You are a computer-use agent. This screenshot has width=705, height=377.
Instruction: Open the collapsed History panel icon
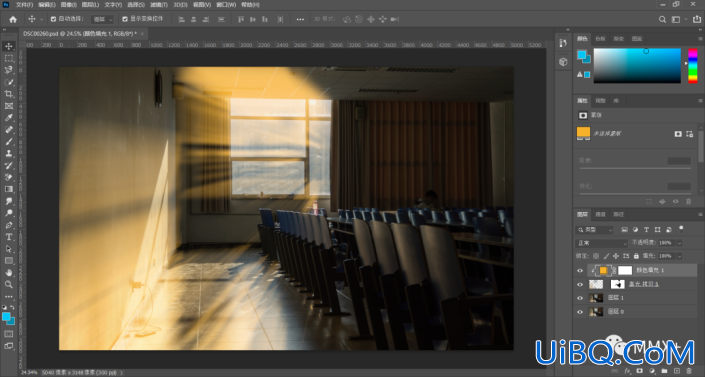(563, 43)
